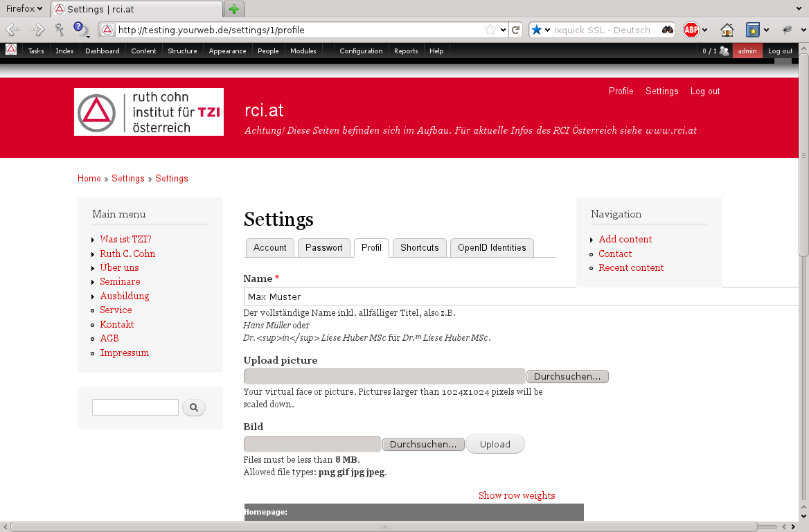Reload the page with the refresh icon

click(x=515, y=30)
